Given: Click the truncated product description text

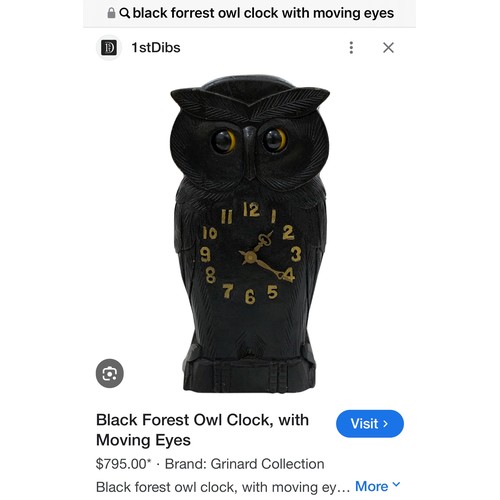Looking at the screenshot, I should 223,487.
